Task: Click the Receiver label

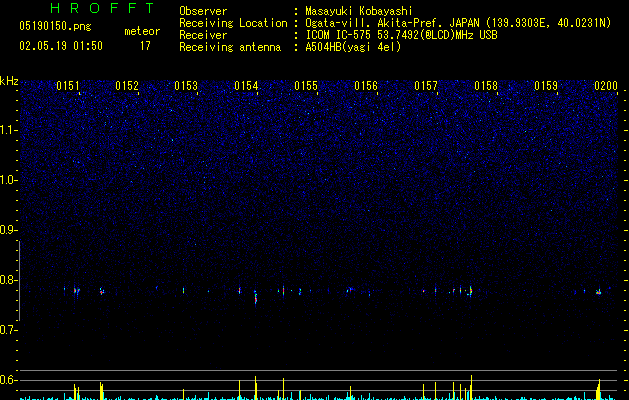Action: (x=203, y=35)
